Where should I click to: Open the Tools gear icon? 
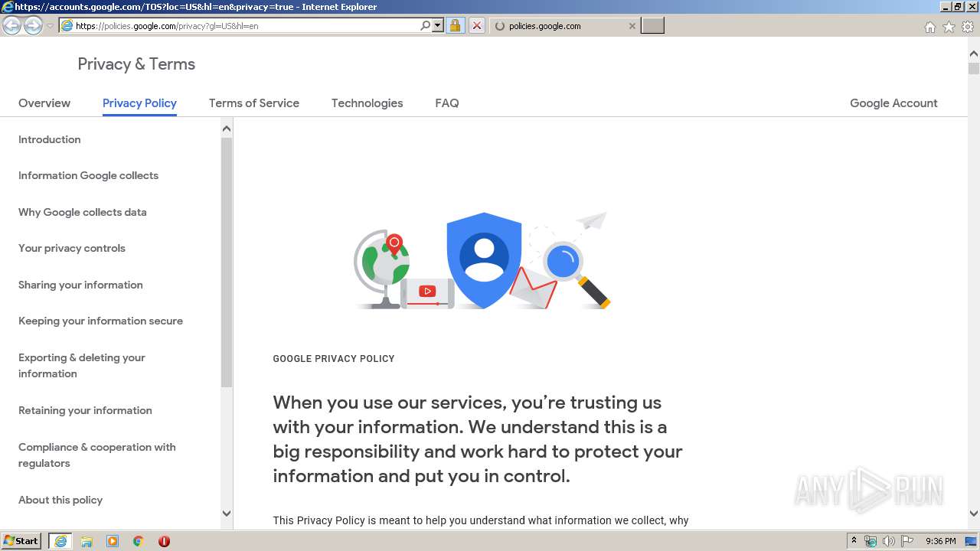(968, 27)
